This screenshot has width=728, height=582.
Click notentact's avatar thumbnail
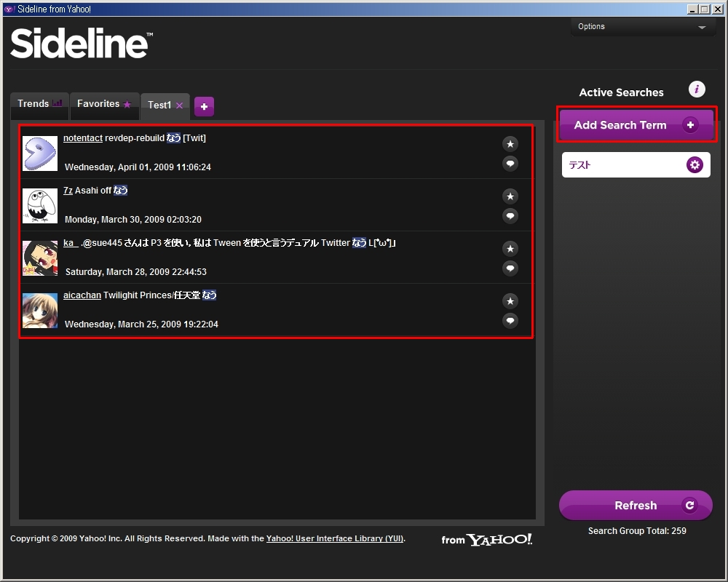pos(40,154)
